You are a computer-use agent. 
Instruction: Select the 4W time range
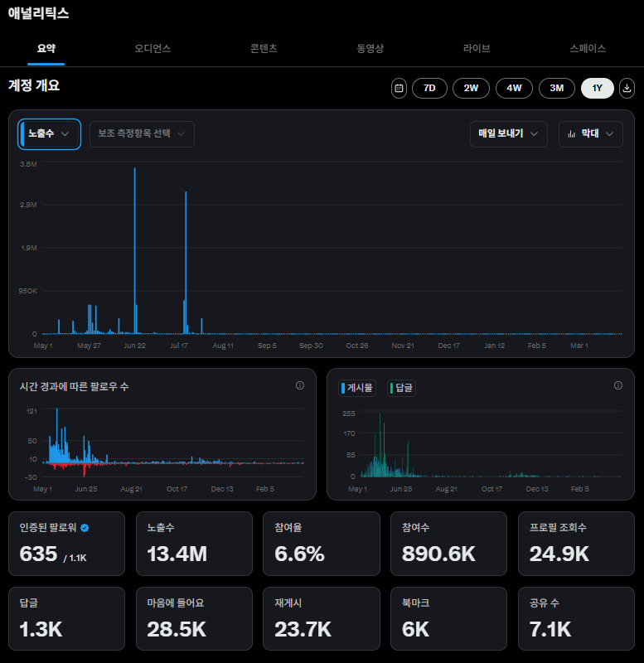[514, 88]
